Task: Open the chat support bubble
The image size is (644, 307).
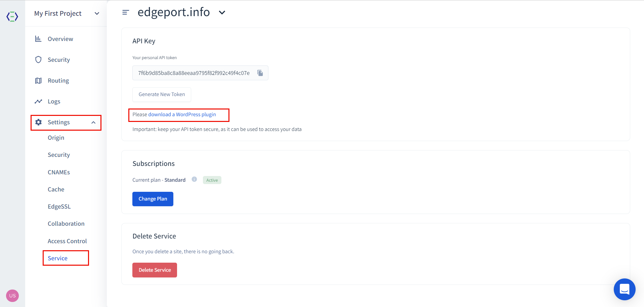Action: coord(624,289)
